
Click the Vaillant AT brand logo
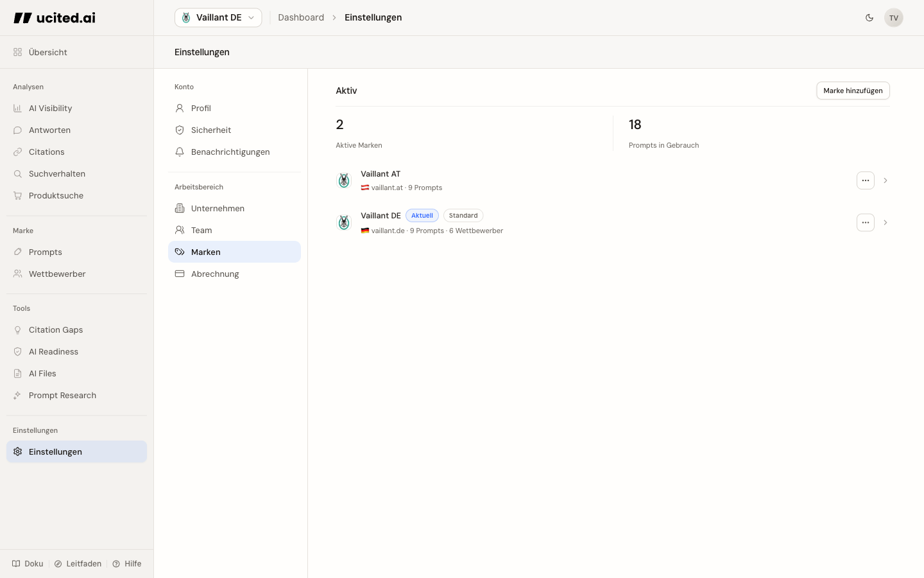pos(344,180)
